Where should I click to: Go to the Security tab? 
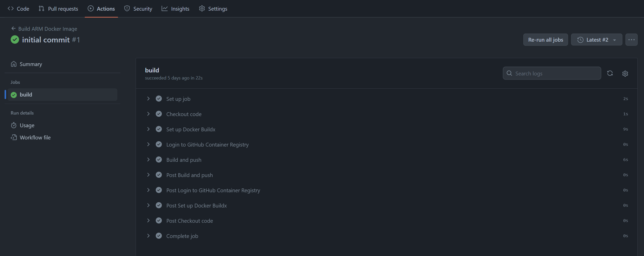pos(138,9)
